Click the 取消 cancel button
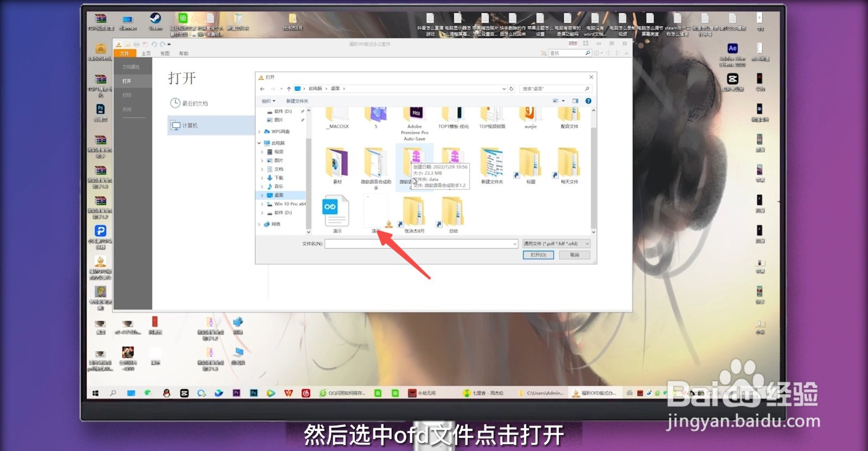The width and height of the screenshot is (868, 451). click(x=575, y=255)
